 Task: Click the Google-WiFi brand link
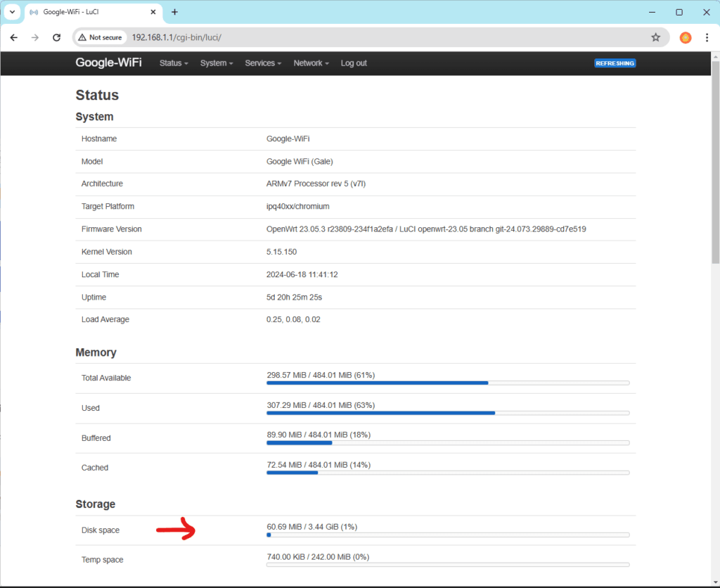(x=108, y=63)
